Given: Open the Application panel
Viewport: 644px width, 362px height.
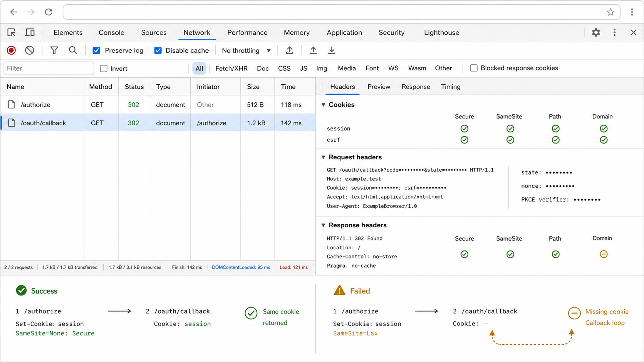Looking at the screenshot, I should (x=344, y=33).
